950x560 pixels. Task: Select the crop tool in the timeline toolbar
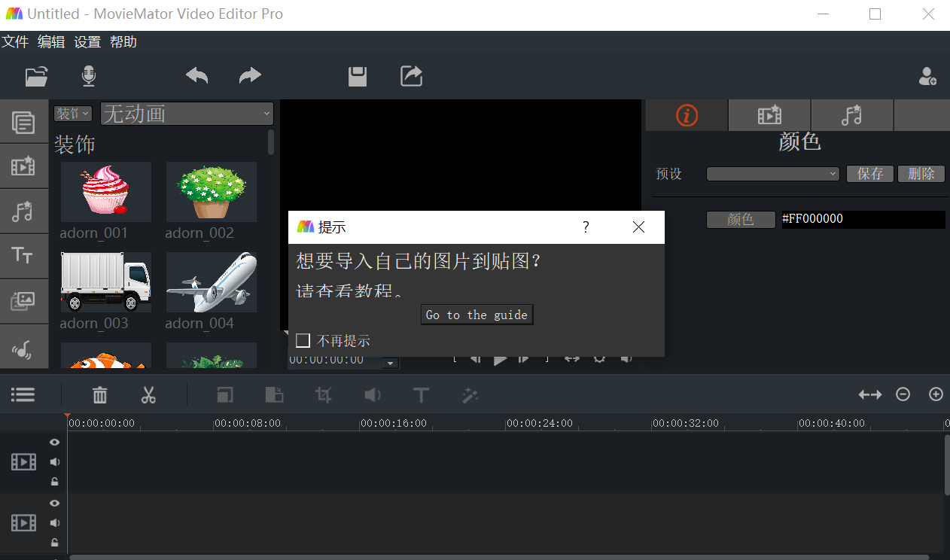(323, 394)
